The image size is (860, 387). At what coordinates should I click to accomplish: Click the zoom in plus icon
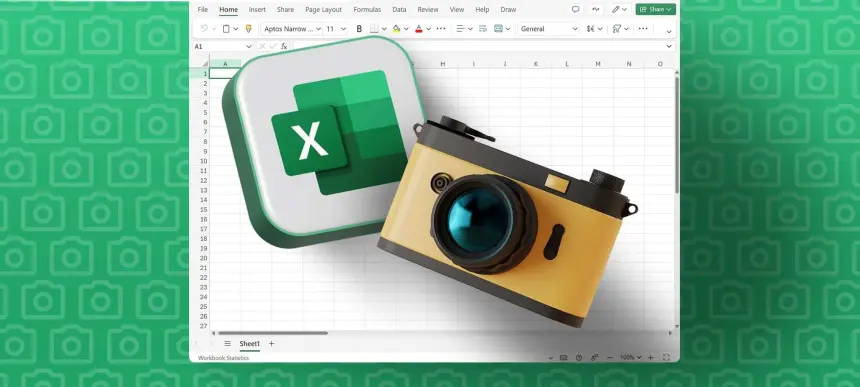point(651,357)
